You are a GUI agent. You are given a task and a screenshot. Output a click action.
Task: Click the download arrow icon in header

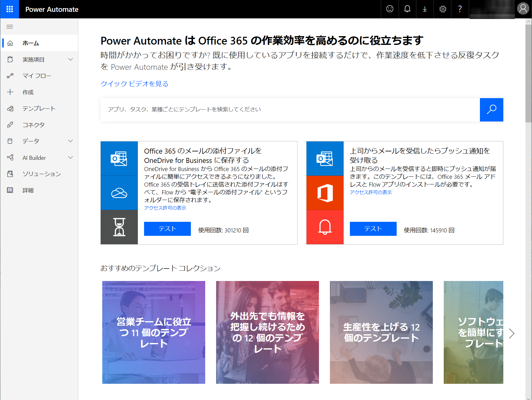425,9
